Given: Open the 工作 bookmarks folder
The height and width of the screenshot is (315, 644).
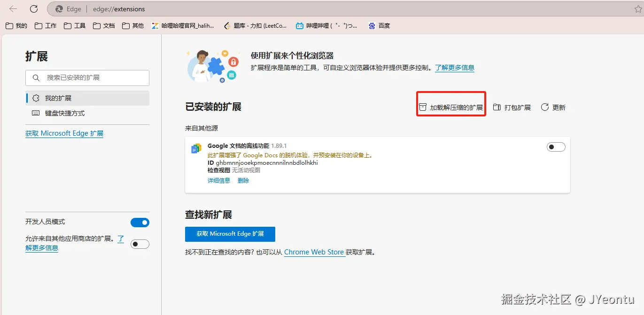Looking at the screenshot, I should (x=46, y=26).
